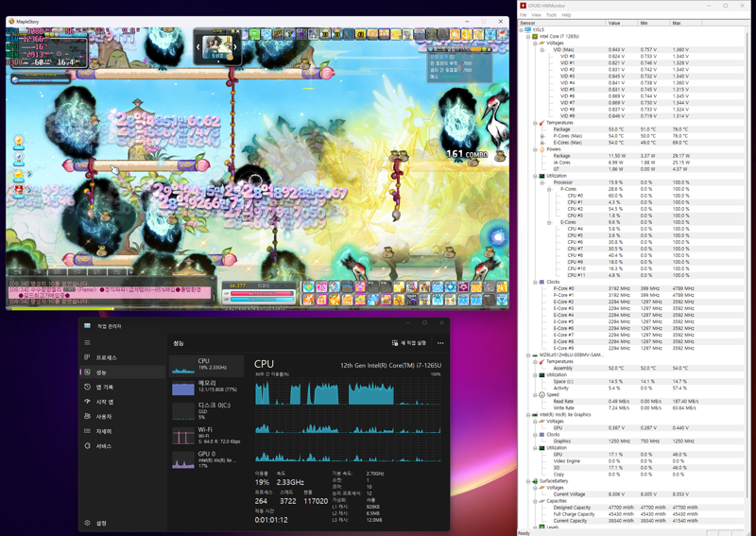
Task: Open the 프로세스 page in Task Manager
Action: tap(123, 357)
